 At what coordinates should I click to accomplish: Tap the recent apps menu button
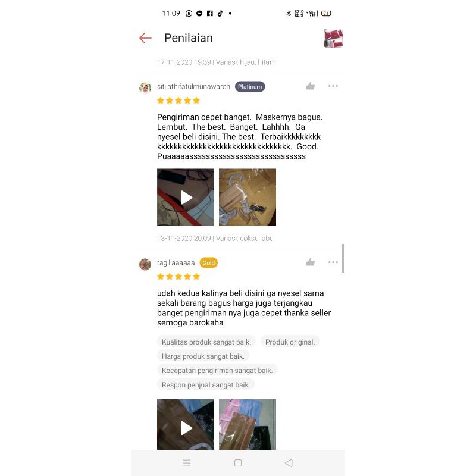pyautogui.click(x=187, y=463)
